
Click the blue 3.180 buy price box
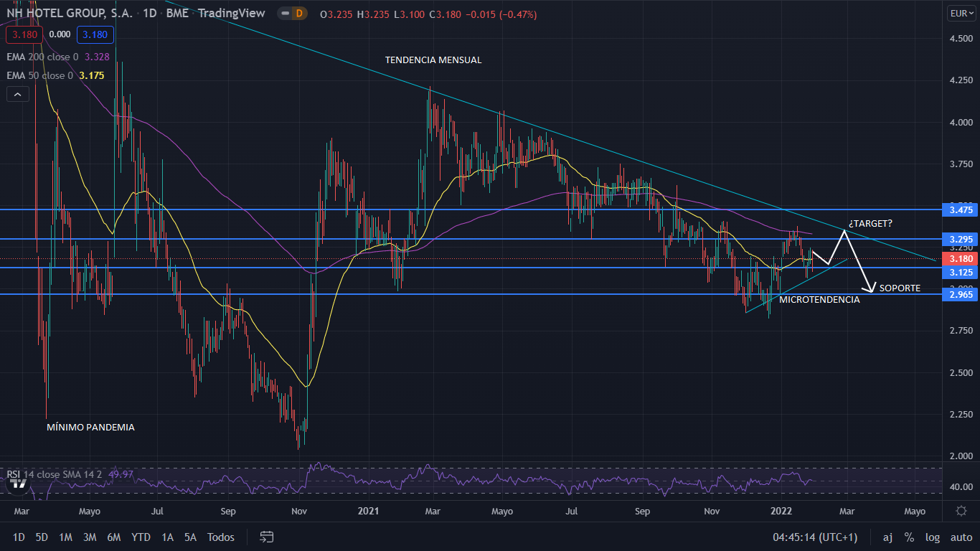click(x=95, y=34)
